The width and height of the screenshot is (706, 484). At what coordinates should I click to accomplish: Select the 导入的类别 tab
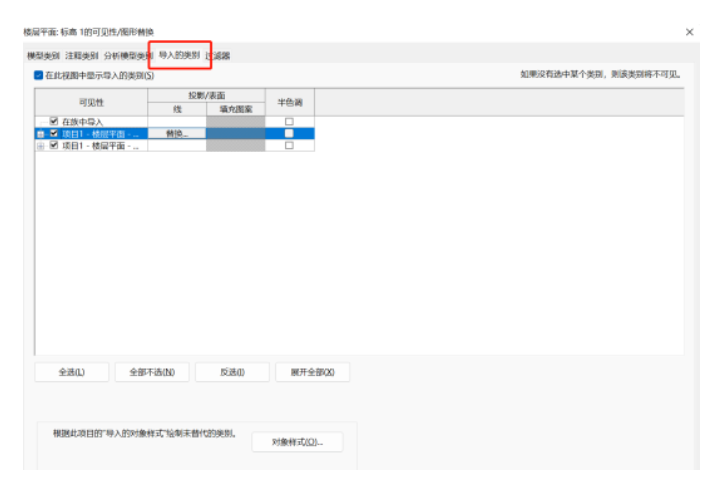tap(180, 55)
